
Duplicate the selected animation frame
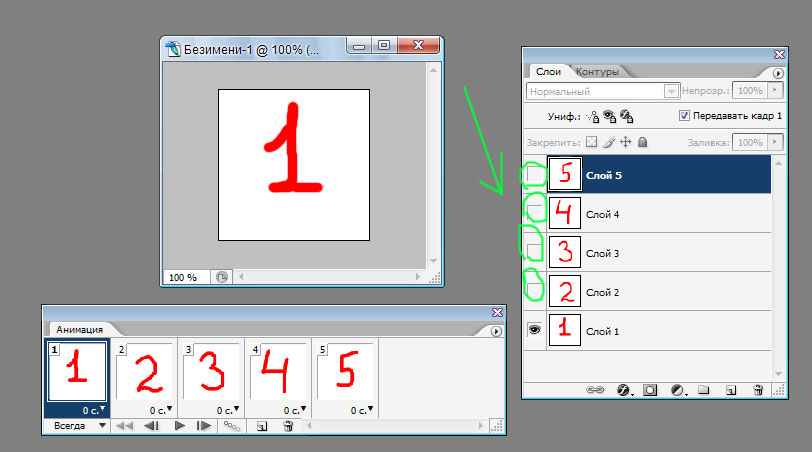(x=262, y=426)
